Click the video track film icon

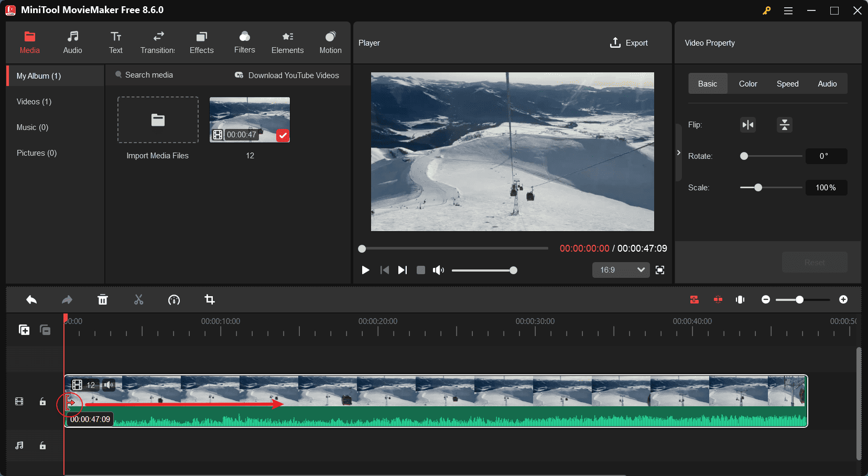(19, 402)
